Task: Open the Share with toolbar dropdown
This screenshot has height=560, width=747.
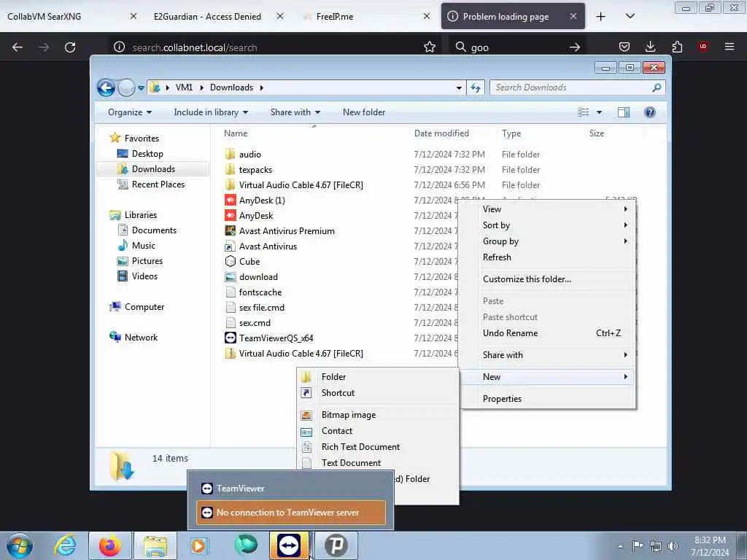Action: pyautogui.click(x=295, y=112)
